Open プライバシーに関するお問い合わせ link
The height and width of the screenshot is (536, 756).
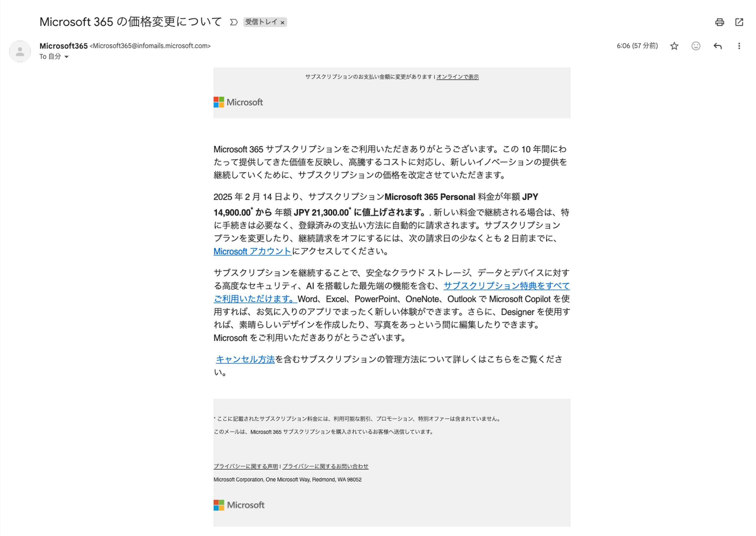(x=325, y=466)
